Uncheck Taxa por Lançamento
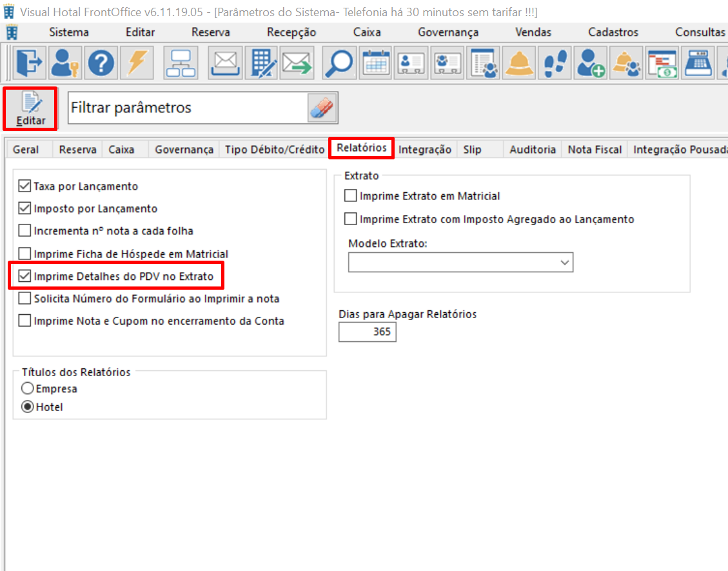728x571 pixels. [25, 186]
